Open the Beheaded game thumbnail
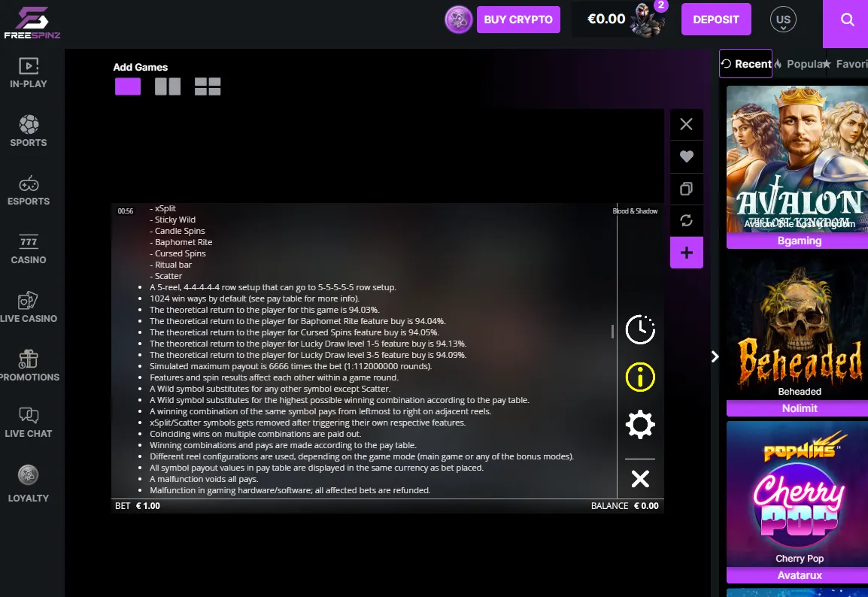 797,326
